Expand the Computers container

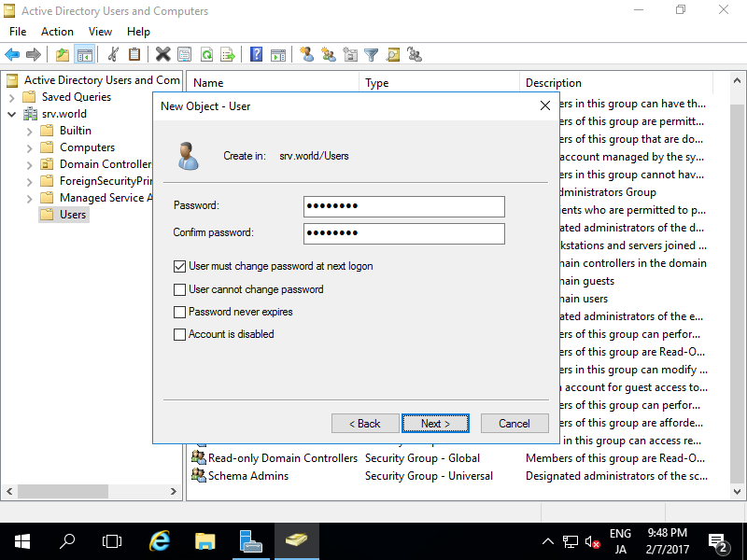(30, 148)
